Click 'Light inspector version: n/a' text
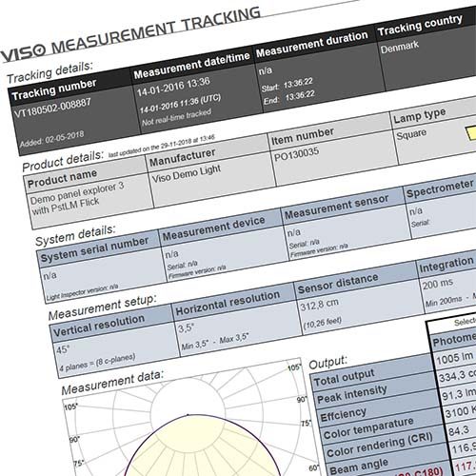The image size is (476, 476). (x=82, y=292)
